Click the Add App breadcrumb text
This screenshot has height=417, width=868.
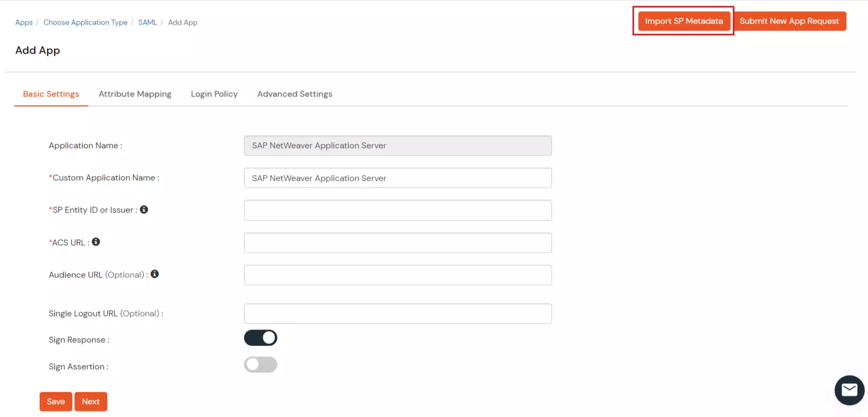pos(182,23)
